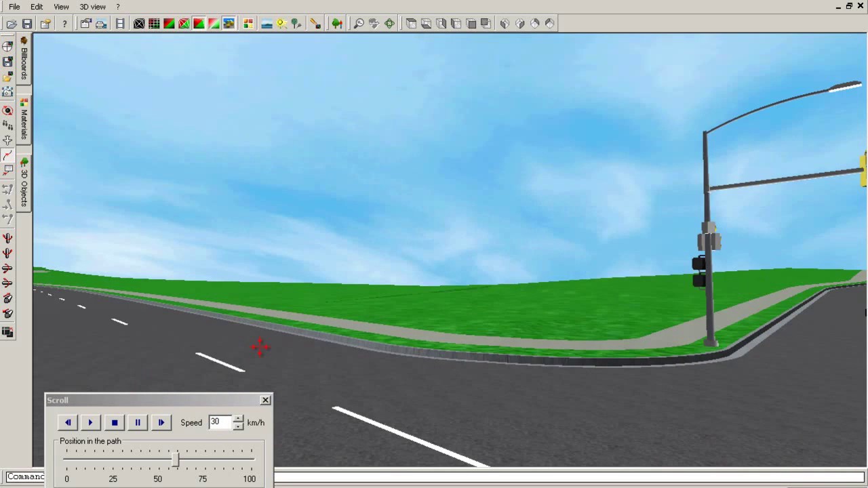The width and height of the screenshot is (868, 488).
Task: Click the question mark help icon
Action: (x=64, y=24)
